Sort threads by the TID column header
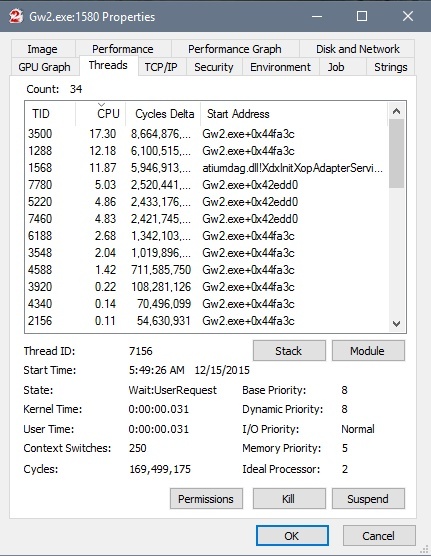Image resolution: width=431 pixels, height=556 pixels. (x=50, y=114)
